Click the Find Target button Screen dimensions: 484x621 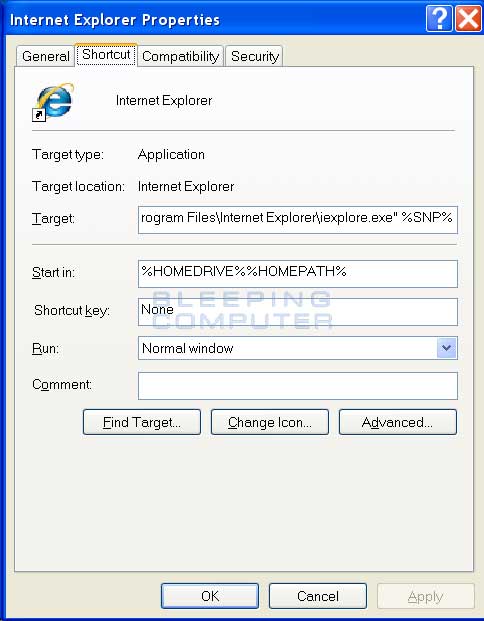[142, 422]
